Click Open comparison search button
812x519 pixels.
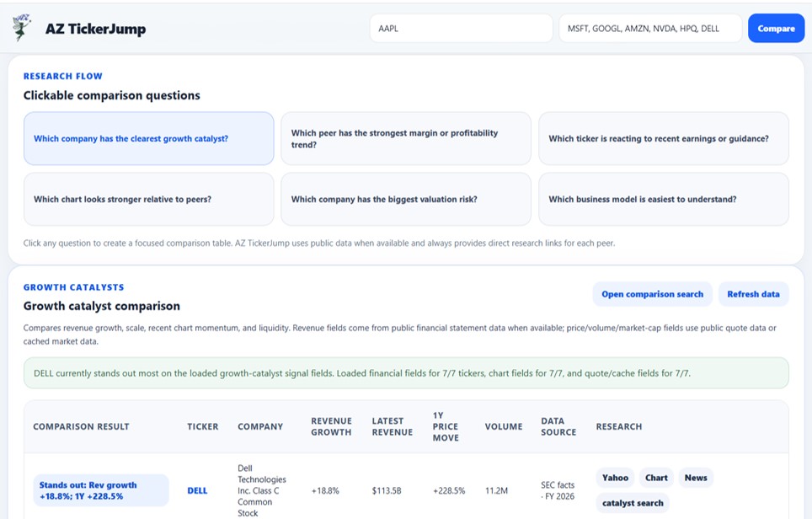[653, 294]
